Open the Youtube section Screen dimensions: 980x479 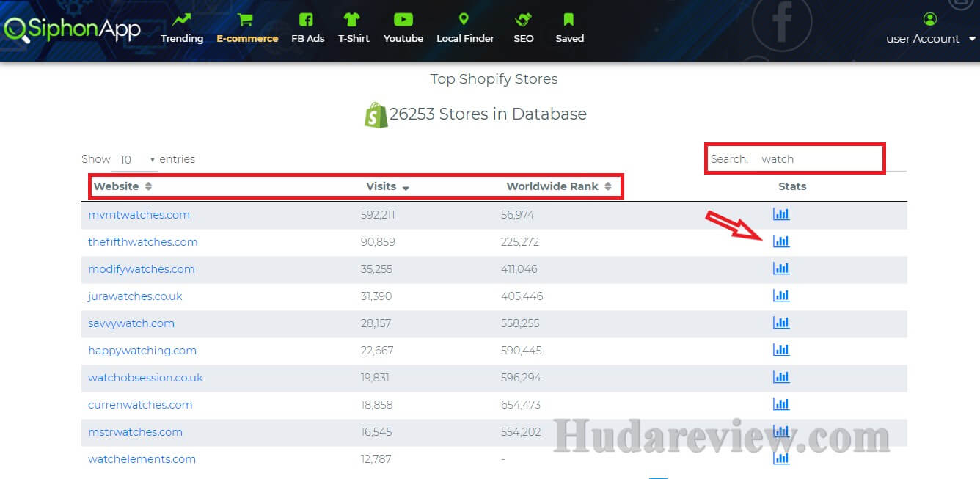(x=403, y=28)
